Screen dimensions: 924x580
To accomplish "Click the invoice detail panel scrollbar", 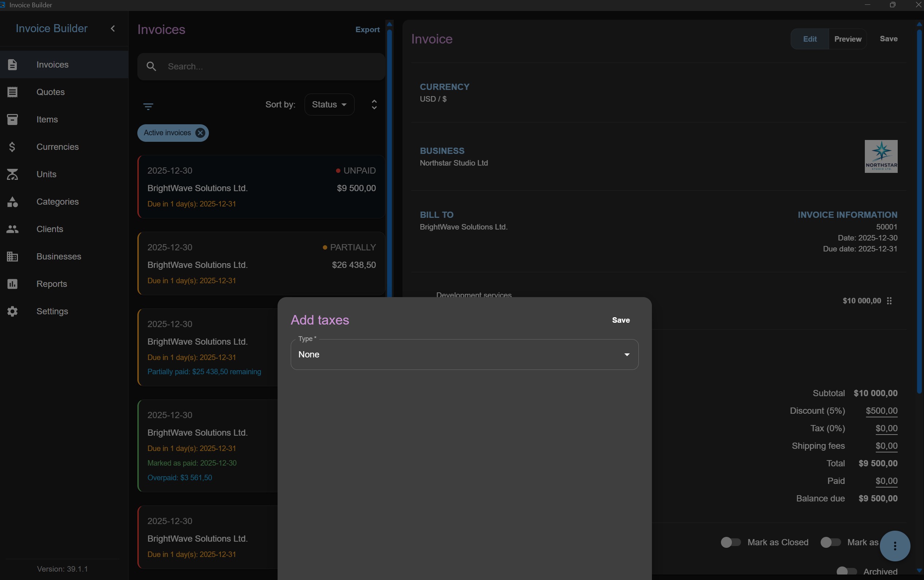I will point(919,211).
